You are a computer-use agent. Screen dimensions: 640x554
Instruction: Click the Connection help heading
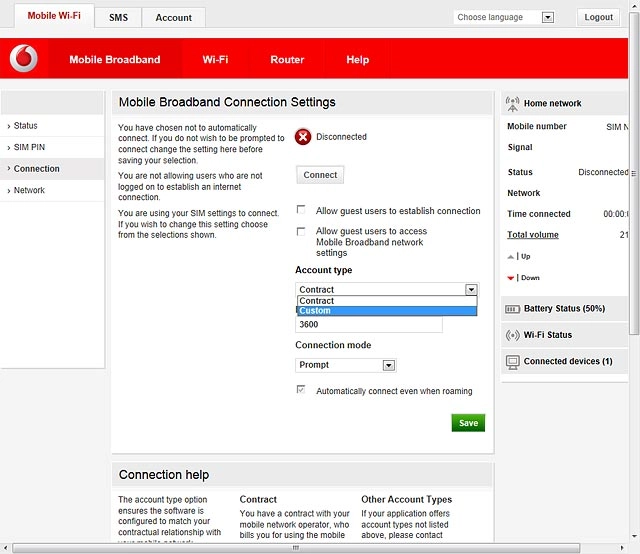164,475
